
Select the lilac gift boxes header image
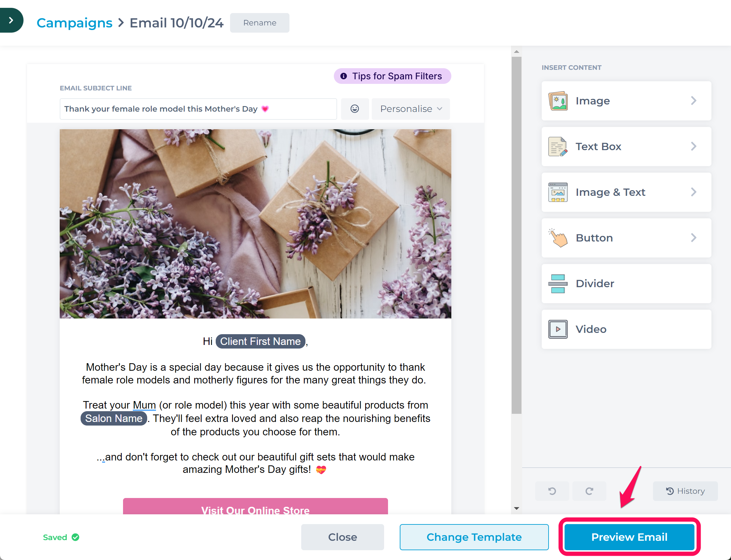(x=255, y=224)
